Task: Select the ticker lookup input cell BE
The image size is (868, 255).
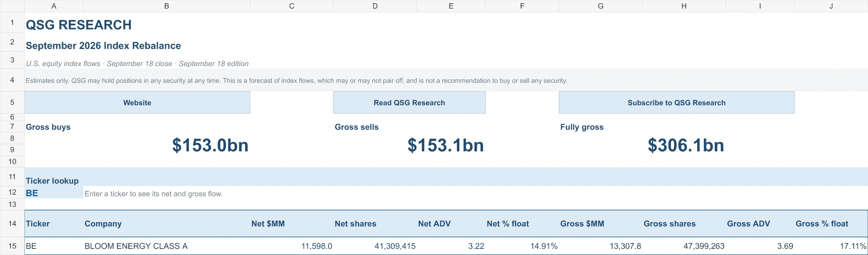Action: click(x=54, y=193)
